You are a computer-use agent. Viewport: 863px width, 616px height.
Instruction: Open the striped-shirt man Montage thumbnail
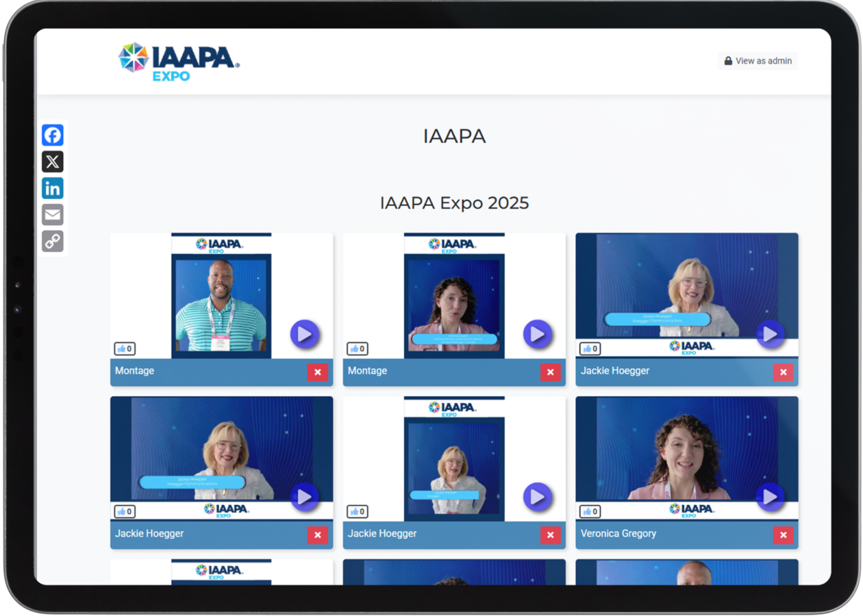[x=221, y=296]
